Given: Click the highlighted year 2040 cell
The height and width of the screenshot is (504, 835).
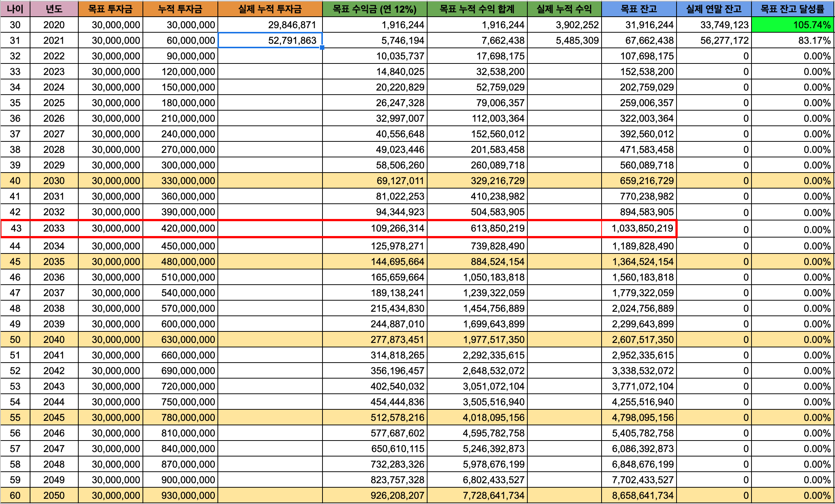Looking at the screenshot, I should [54, 340].
